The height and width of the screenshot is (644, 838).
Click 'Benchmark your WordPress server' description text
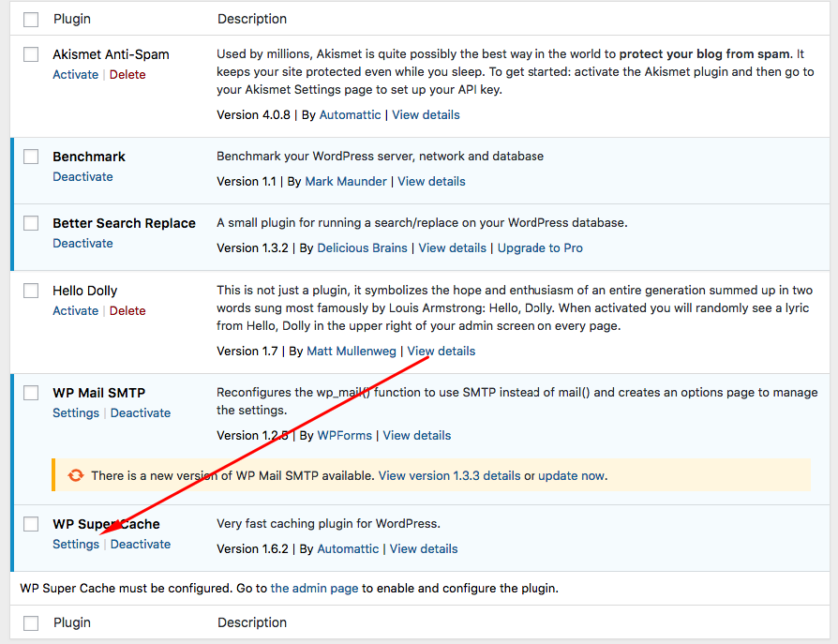click(380, 156)
